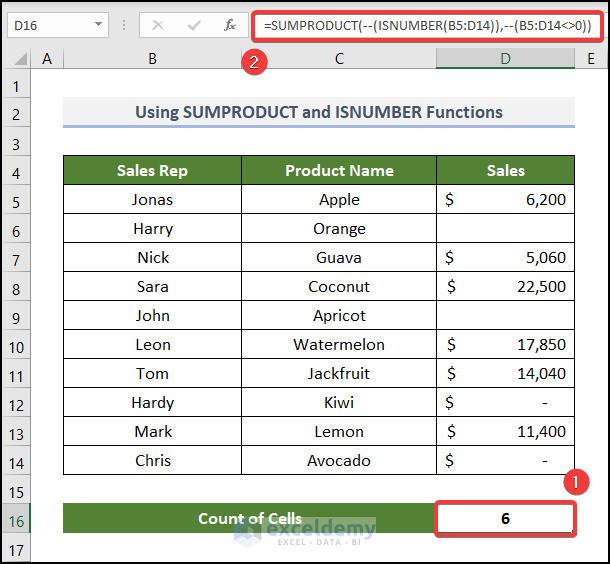Click inside the SUMPRODUCT formula bar
This screenshot has height=564, width=610.
428,26
